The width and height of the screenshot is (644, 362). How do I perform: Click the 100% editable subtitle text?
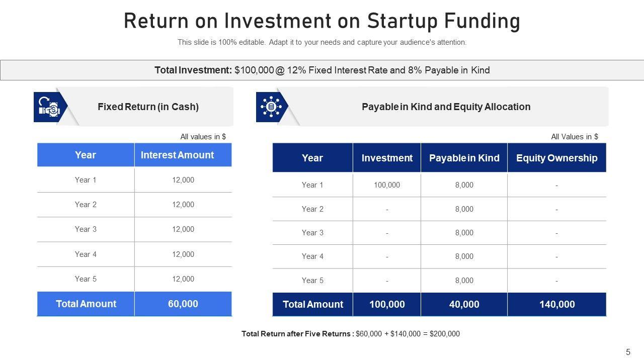pos(322,42)
